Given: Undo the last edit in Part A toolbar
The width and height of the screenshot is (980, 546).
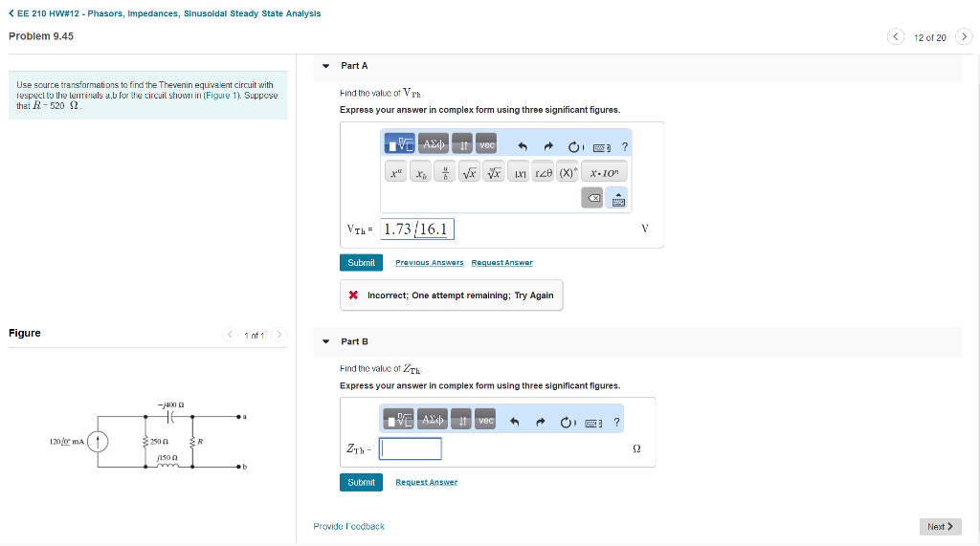Looking at the screenshot, I should (x=523, y=146).
